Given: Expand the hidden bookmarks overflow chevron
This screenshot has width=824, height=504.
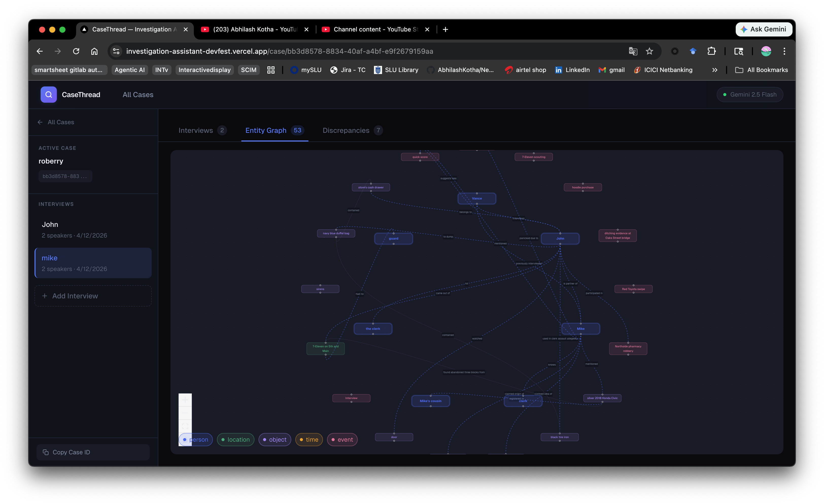Looking at the screenshot, I should (715, 70).
